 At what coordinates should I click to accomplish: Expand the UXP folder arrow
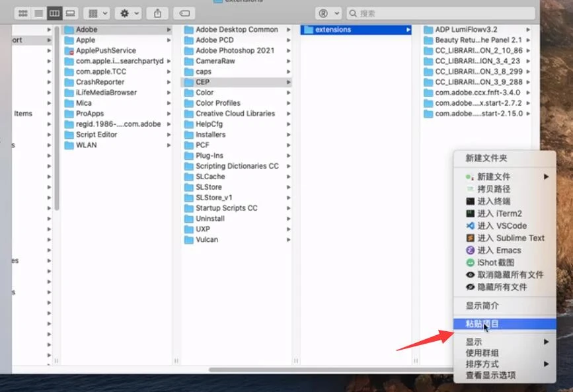pos(289,229)
